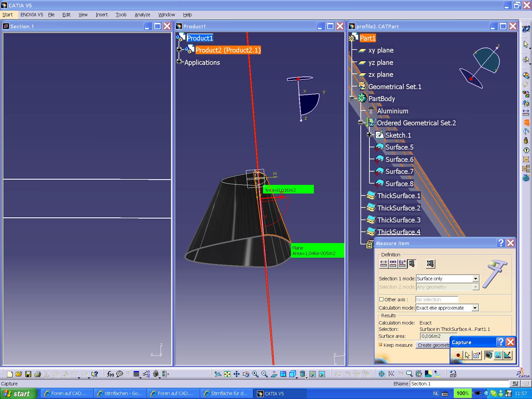Image resolution: width=532 pixels, height=399 pixels.
Task: Toggle Screen mode in Capture toolbar
Action: pos(488,355)
